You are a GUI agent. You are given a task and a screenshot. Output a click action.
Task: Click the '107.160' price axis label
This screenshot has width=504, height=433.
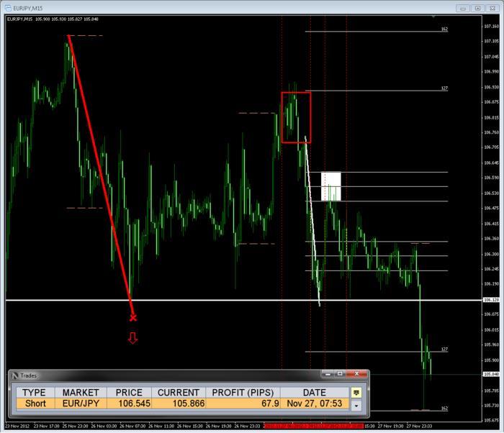(x=492, y=26)
